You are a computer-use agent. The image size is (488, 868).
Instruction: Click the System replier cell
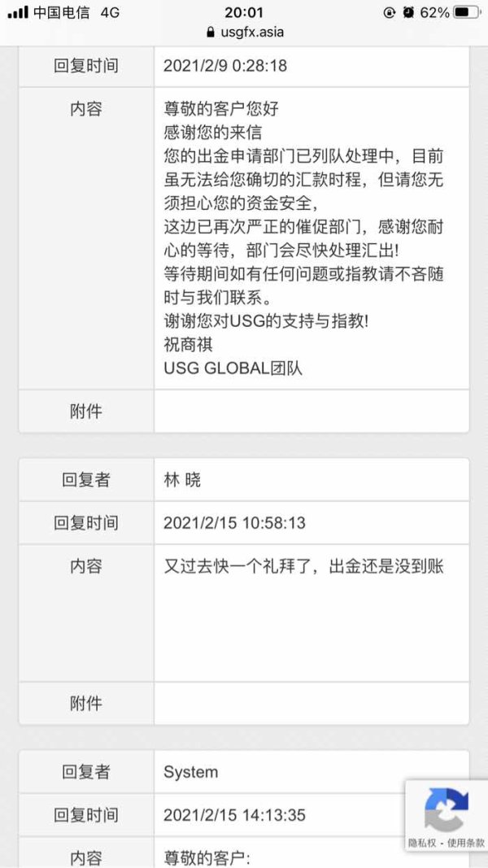[x=311, y=772]
